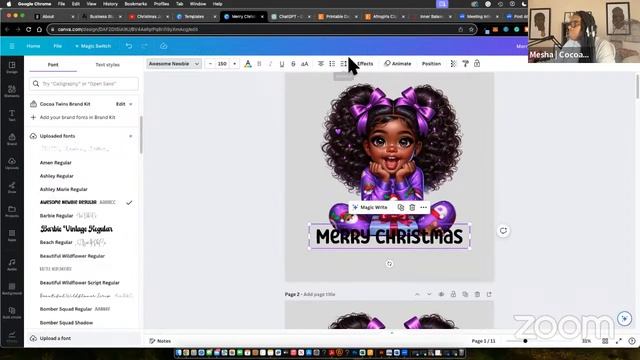Click the copy style paint roller icon
640x360 pixels.
465,64
